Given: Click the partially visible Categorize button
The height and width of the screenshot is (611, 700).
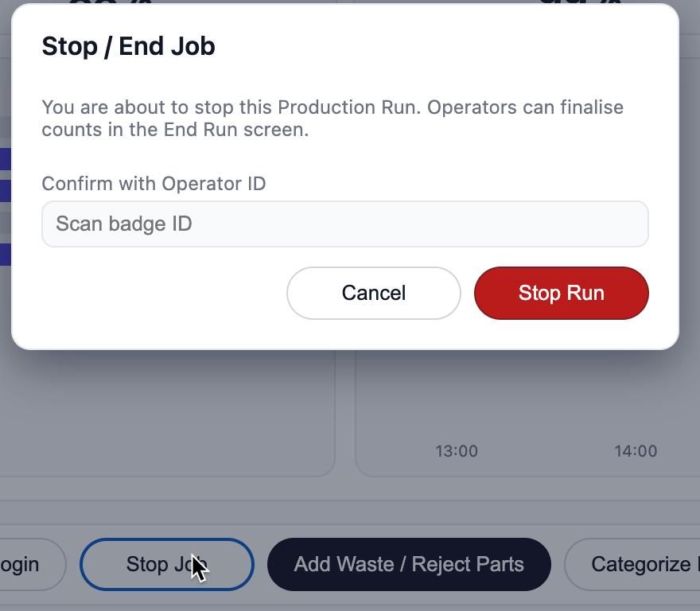Looking at the screenshot, I should point(636,565).
